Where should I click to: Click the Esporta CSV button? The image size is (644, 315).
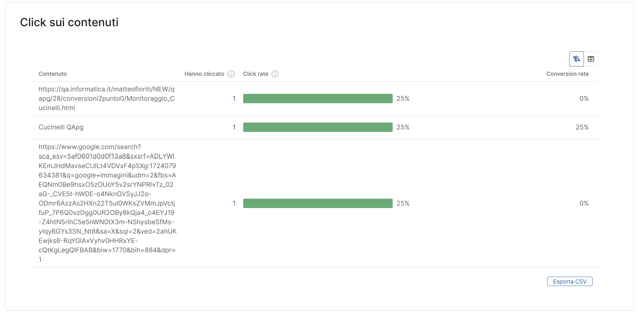click(570, 281)
